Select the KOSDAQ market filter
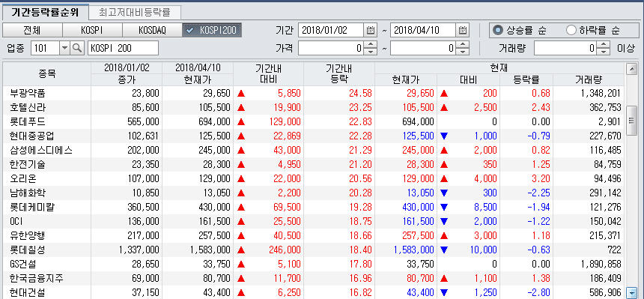Image resolution: width=644 pixels, height=299 pixels. (x=152, y=30)
